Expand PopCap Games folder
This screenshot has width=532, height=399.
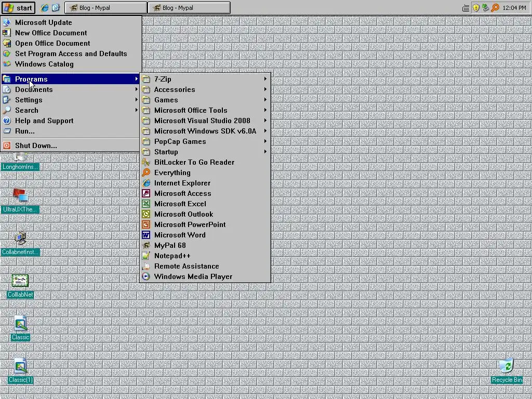click(205, 141)
